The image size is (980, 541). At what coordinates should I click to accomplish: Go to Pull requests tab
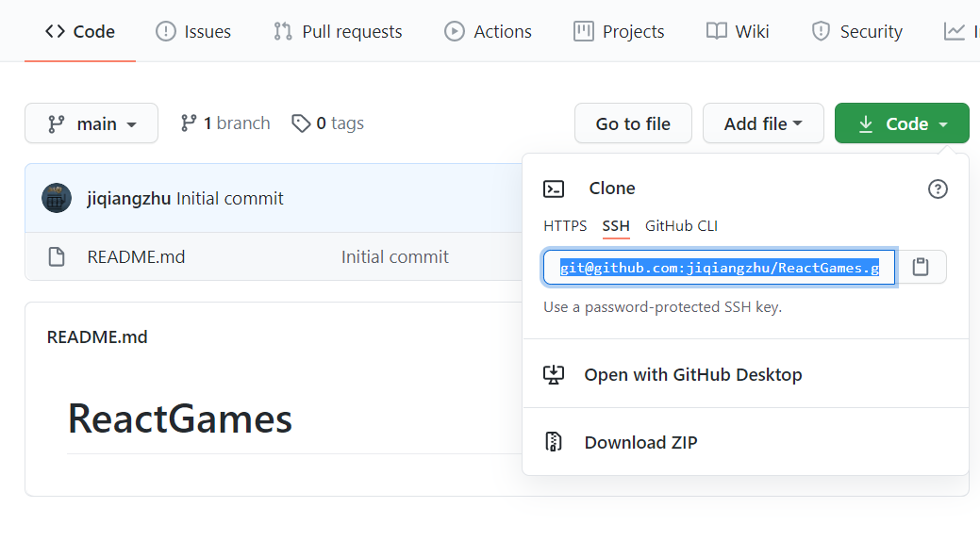(x=338, y=31)
